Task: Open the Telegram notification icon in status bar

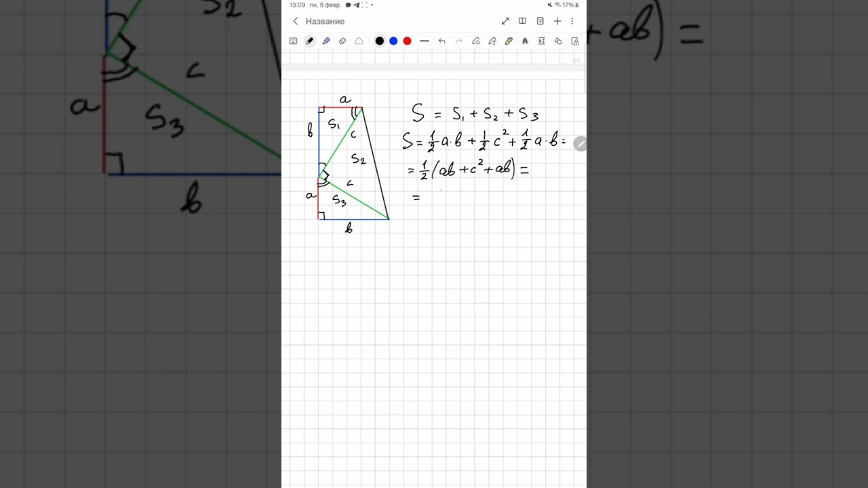Action: click(x=356, y=5)
